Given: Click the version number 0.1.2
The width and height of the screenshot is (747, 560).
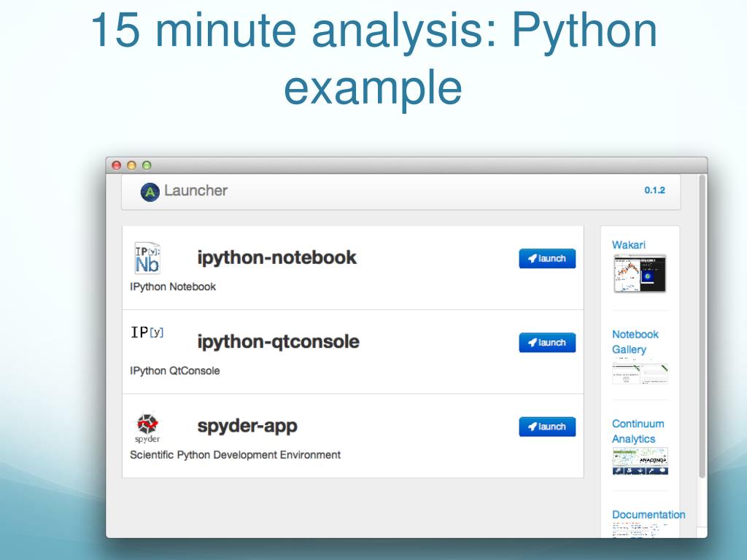Looking at the screenshot, I should tap(654, 190).
